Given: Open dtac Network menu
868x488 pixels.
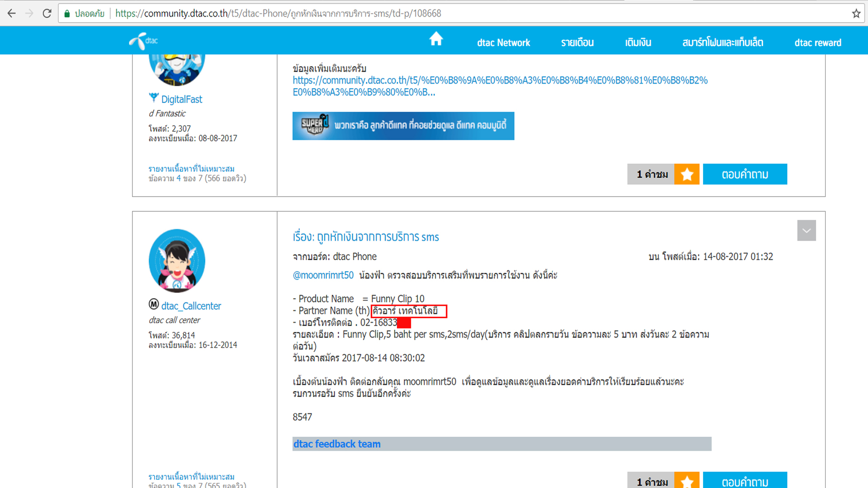Looking at the screenshot, I should [503, 42].
